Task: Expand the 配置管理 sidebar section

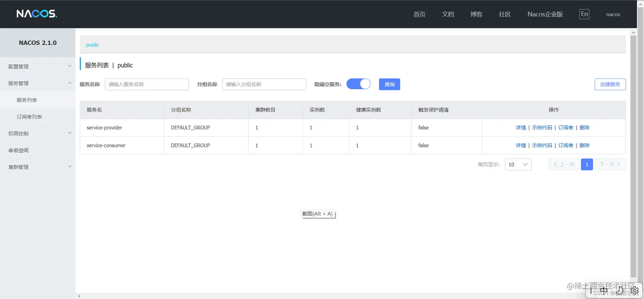Action: [37, 66]
